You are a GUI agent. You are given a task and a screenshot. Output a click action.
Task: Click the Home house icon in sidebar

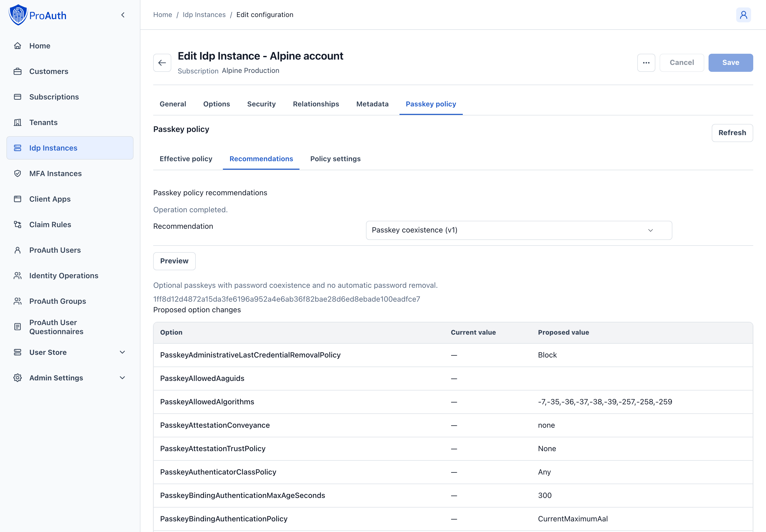click(x=18, y=46)
